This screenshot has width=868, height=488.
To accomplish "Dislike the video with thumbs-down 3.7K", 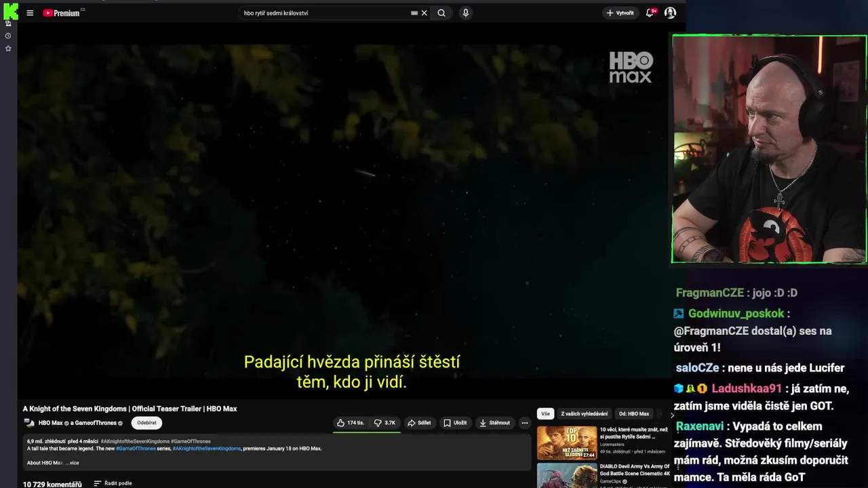I will (x=385, y=423).
